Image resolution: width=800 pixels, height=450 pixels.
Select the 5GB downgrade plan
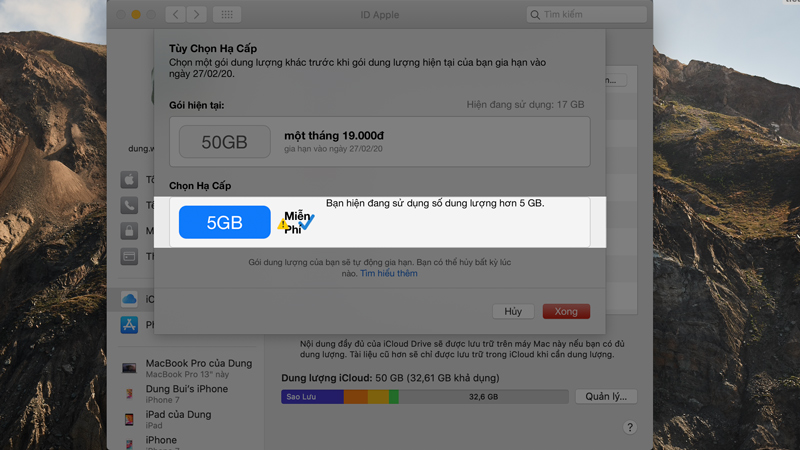[x=224, y=223]
